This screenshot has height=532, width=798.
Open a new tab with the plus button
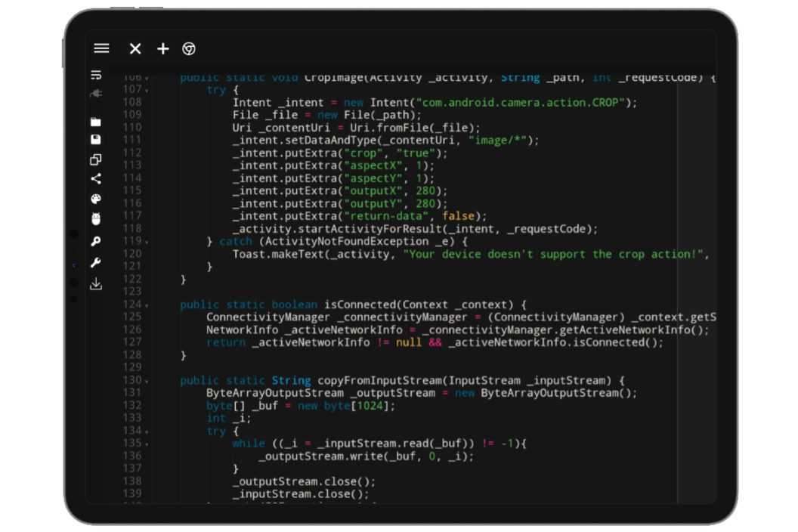coord(162,48)
